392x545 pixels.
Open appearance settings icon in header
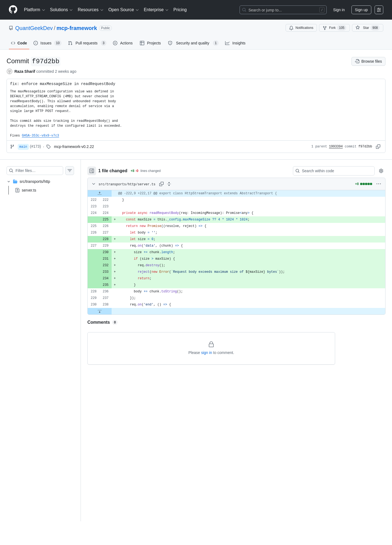(379, 10)
